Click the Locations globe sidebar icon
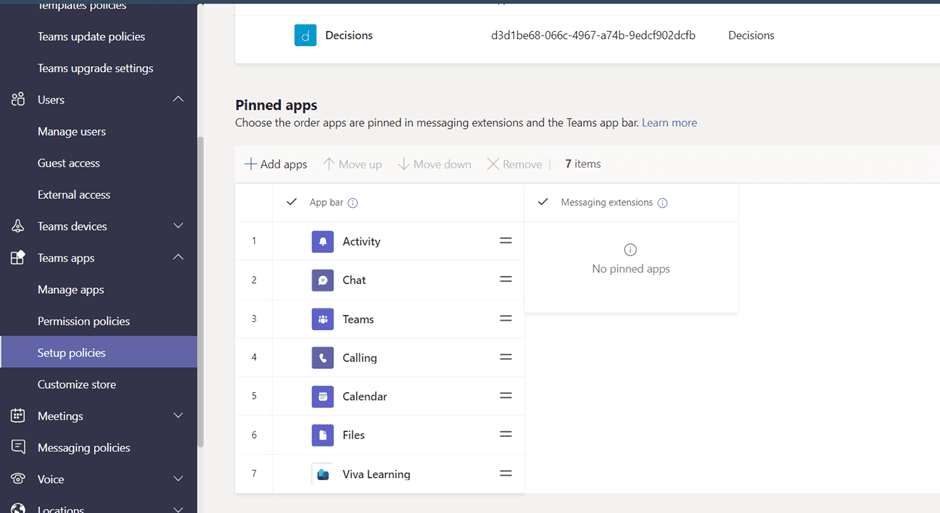The image size is (940, 513). pos(18,508)
